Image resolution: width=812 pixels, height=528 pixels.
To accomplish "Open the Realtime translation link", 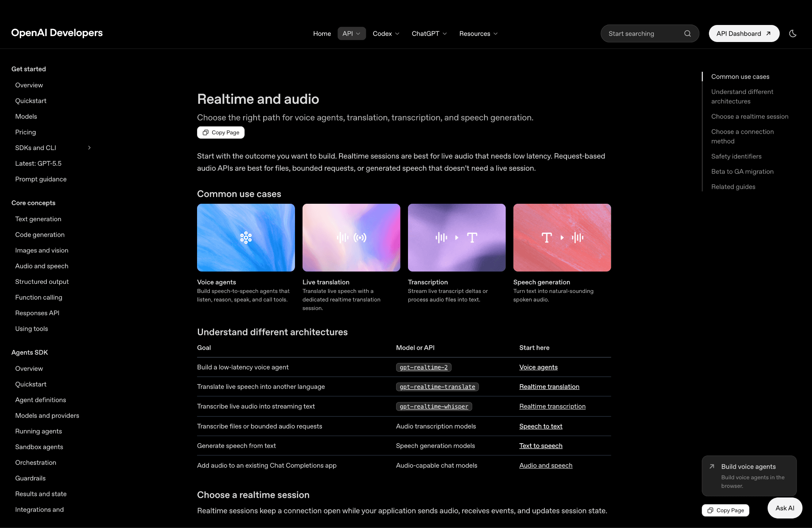I will (549, 387).
